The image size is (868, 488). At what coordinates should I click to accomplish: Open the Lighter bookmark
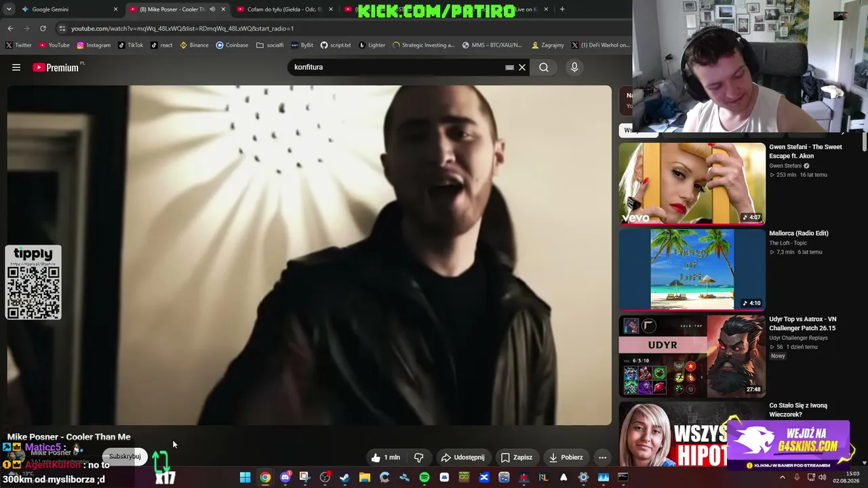pyautogui.click(x=372, y=45)
